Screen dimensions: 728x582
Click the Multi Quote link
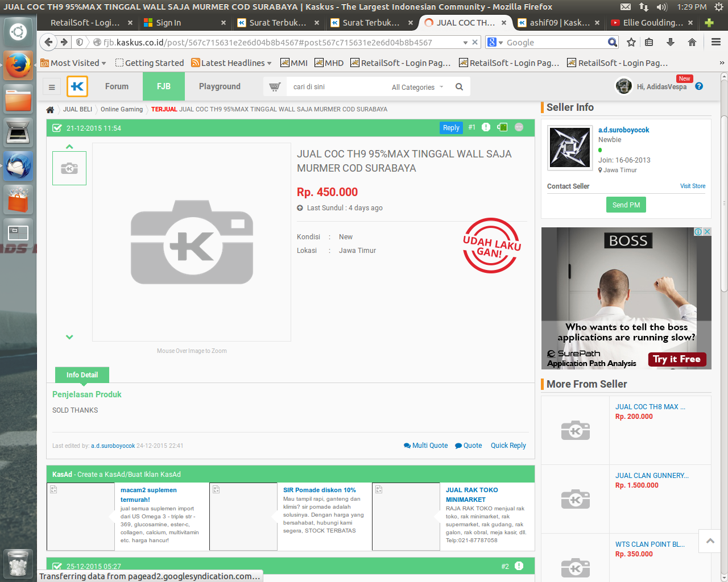coord(425,446)
